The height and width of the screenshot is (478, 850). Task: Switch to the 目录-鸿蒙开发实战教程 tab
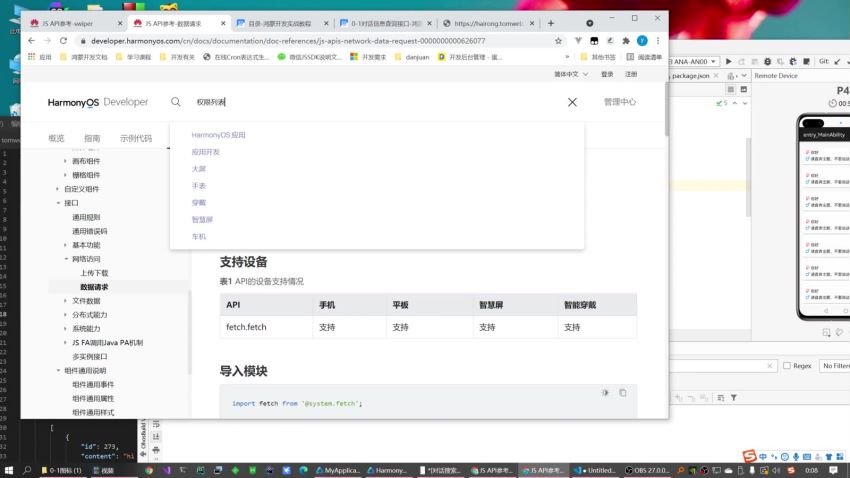281,23
